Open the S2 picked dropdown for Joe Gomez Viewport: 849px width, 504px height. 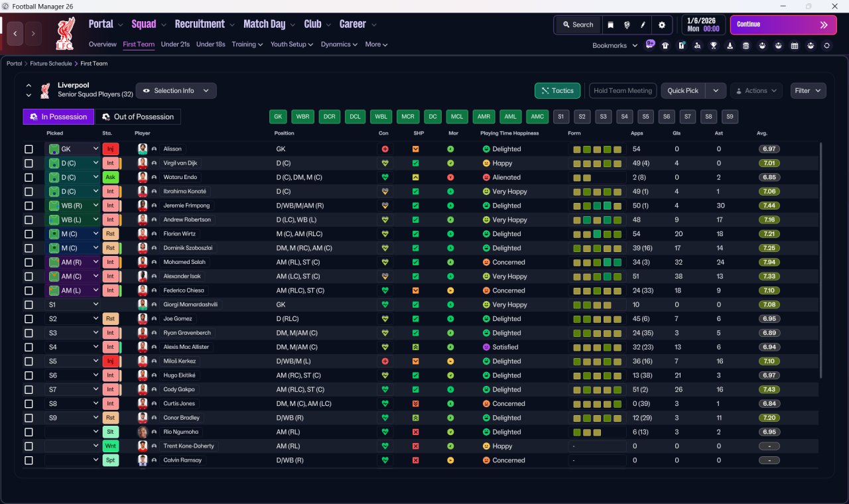pos(73,319)
